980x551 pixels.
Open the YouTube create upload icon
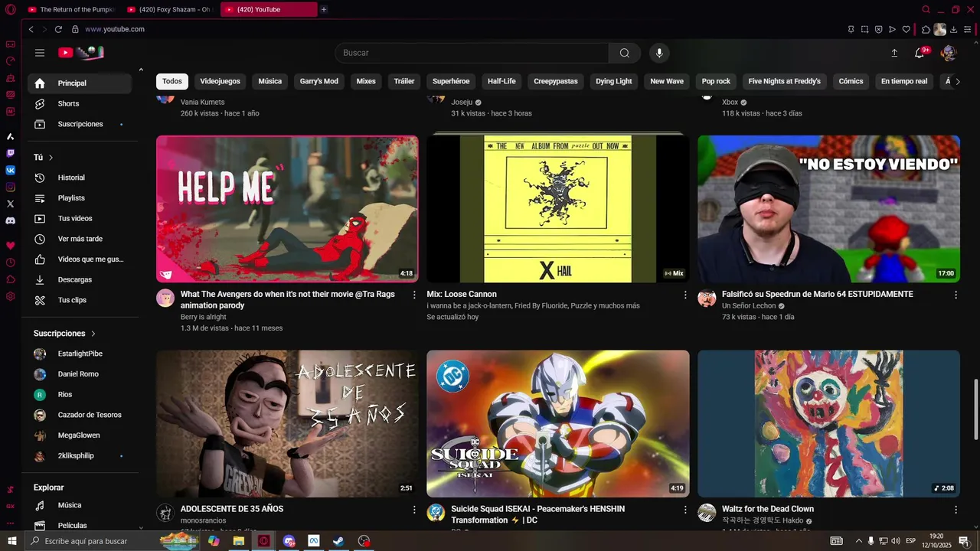coord(894,53)
